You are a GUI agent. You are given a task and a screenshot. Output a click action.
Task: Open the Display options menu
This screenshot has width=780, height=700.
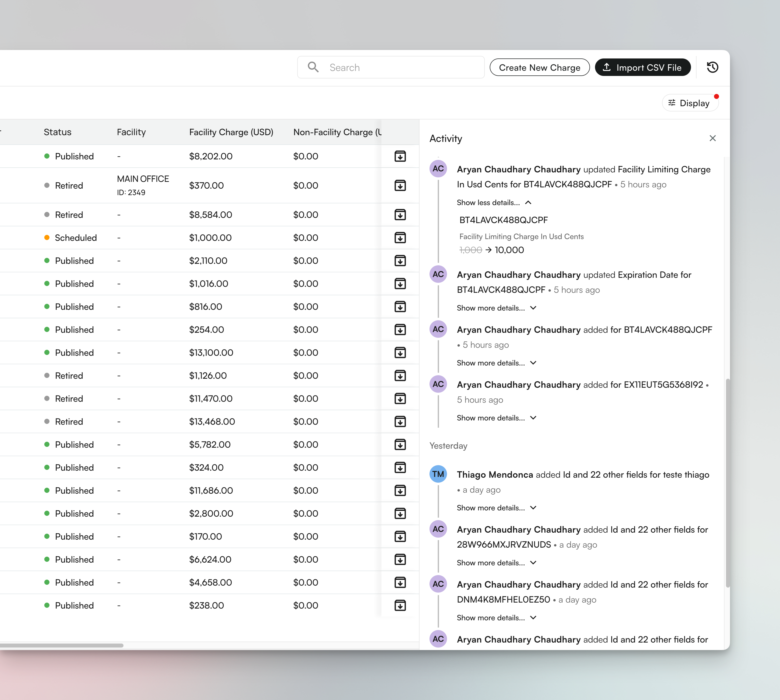690,103
